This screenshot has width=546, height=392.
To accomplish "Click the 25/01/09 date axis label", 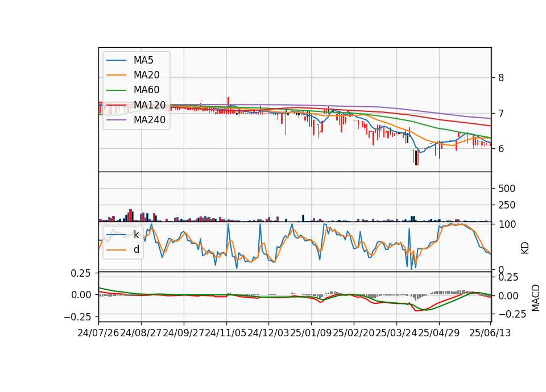I will click(311, 333).
